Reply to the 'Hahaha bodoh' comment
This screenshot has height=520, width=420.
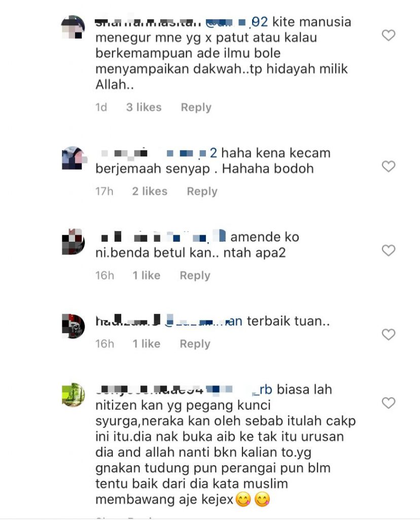(202, 191)
